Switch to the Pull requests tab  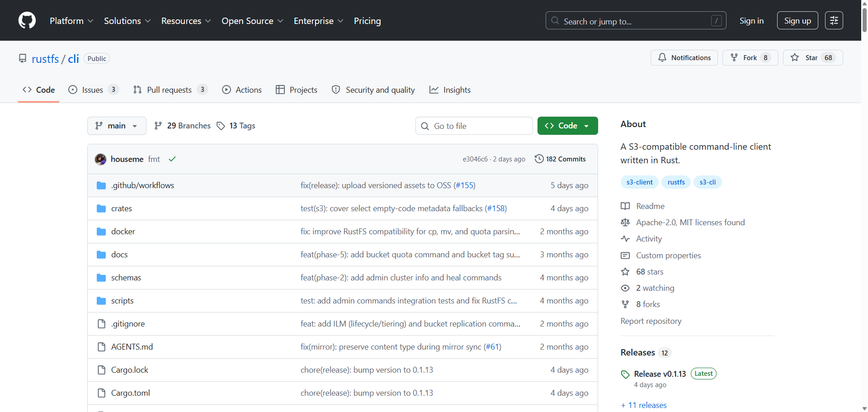click(170, 90)
